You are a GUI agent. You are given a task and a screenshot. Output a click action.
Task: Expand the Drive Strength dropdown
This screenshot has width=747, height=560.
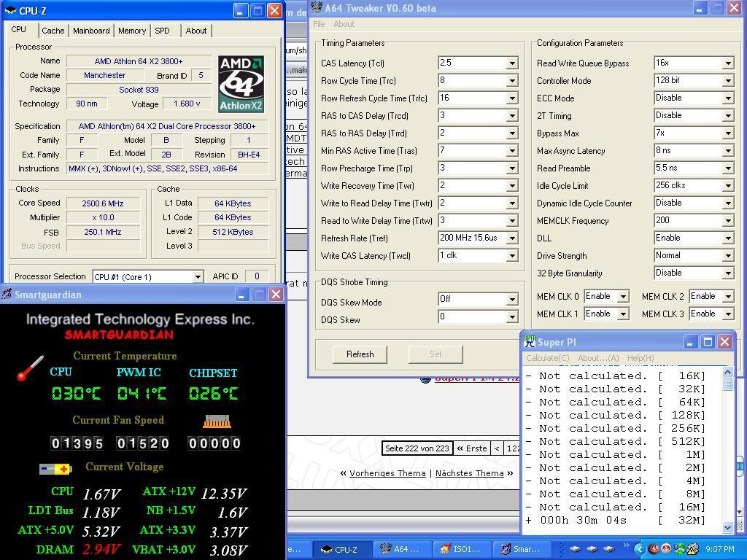tap(728, 256)
